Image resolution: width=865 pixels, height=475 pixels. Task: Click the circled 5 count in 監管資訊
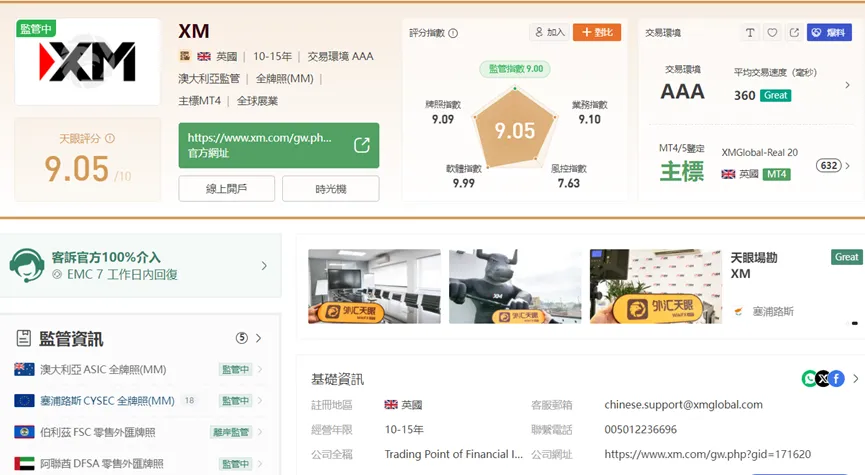pyautogui.click(x=242, y=338)
